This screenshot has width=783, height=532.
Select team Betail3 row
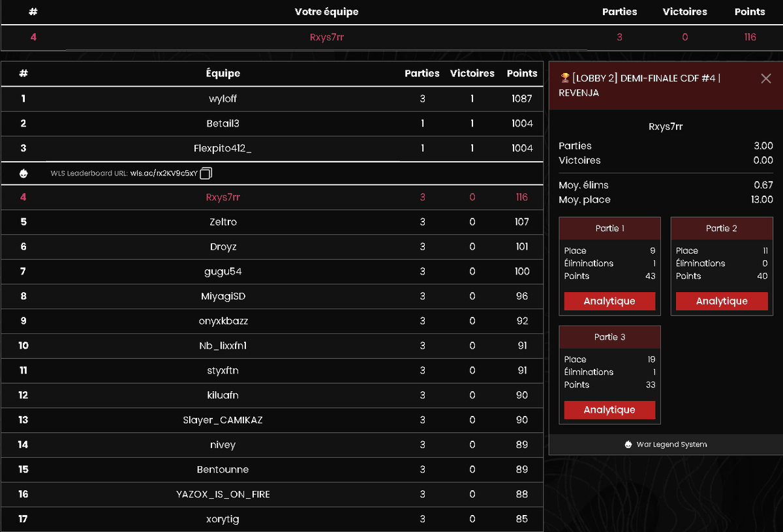pyautogui.click(x=272, y=124)
